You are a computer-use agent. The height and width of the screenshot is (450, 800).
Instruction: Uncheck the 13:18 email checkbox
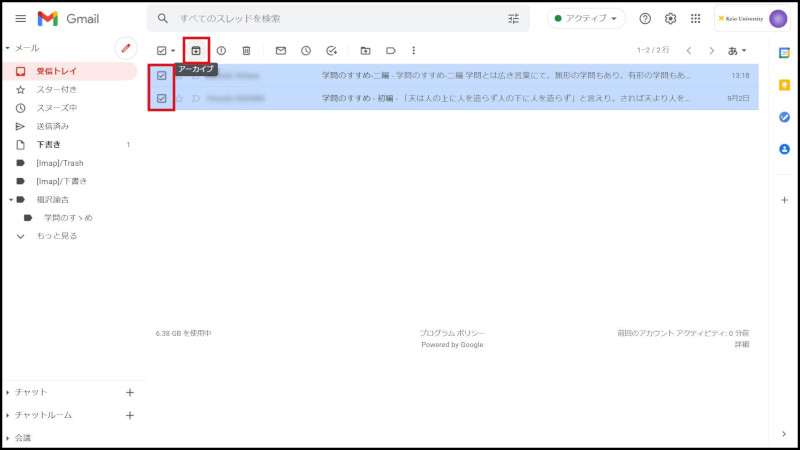162,75
